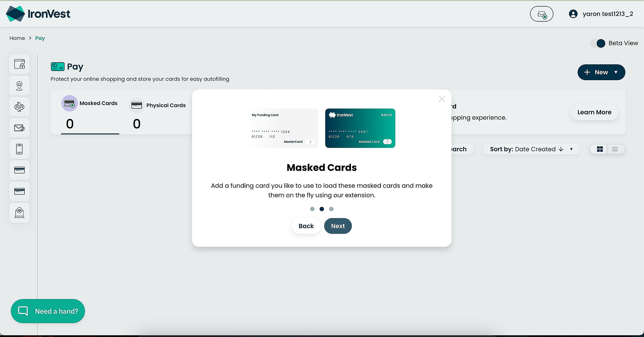Select the two-people identities sidebar icon
Viewport: 644px width, 337px height.
(19, 107)
